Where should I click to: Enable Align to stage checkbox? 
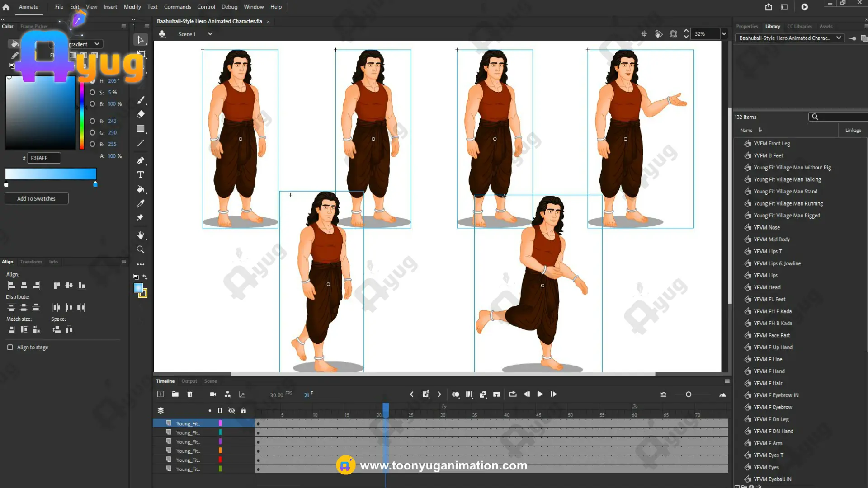pyautogui.click(x=10, y=347)
